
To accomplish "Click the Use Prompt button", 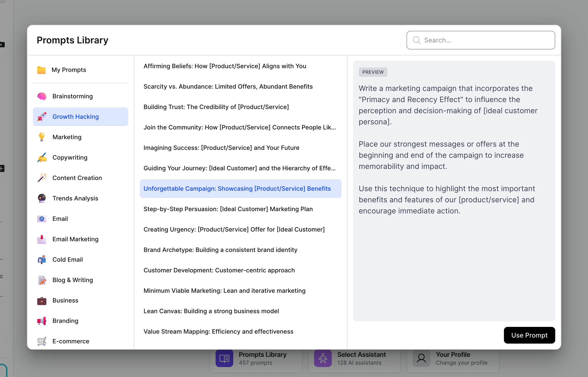I will pos(529,335).
